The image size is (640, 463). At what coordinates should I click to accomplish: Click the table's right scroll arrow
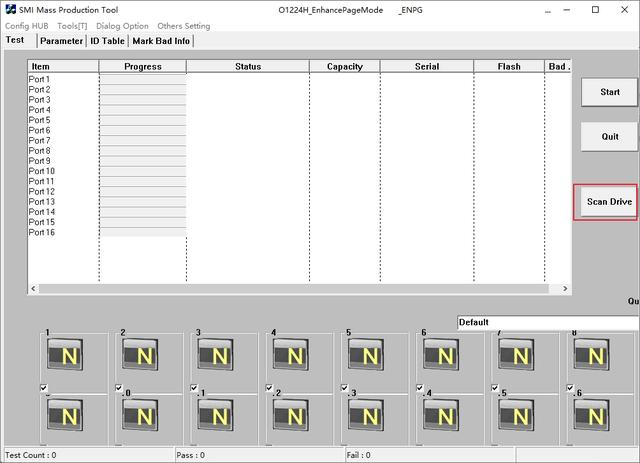(565, 289)
